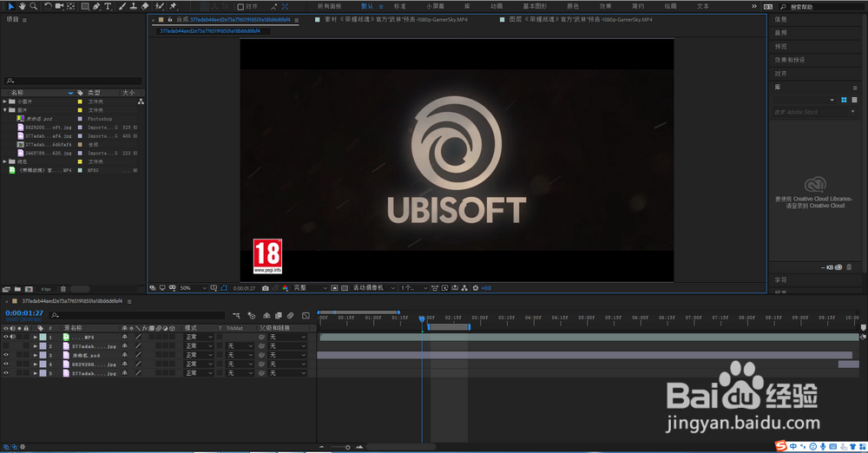Open the resolution (完整) dropdown
Image resolution: width=868 pixels, height=453 pixels.
point(311,288)
